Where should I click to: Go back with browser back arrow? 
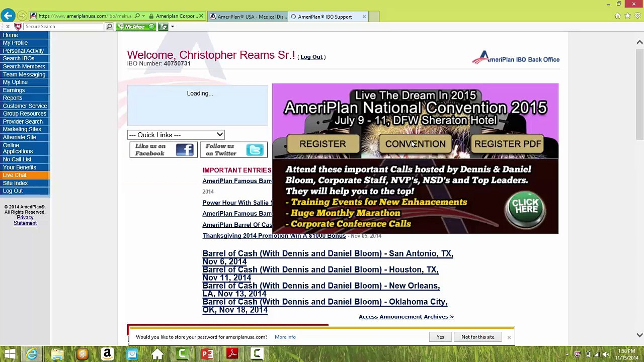pyautogui.click(x=8, y=16)
